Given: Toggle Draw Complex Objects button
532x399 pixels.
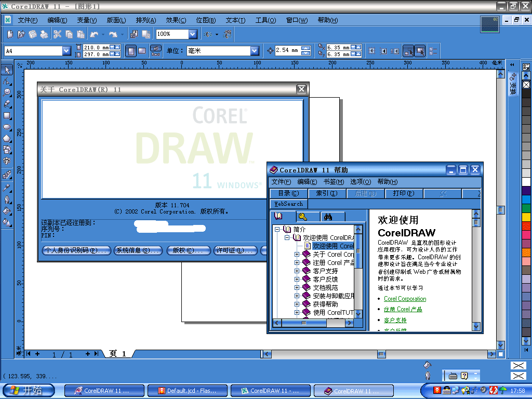Looking at the screenshot, I should coord(408,51).
